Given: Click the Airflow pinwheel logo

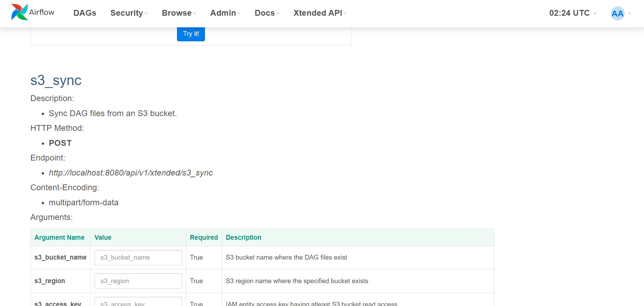Looking at the screenshot, I should coord(19,12).
